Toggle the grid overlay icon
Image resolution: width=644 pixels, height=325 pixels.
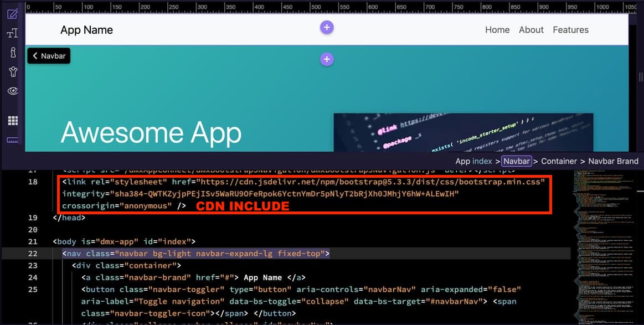pos(13,120)
